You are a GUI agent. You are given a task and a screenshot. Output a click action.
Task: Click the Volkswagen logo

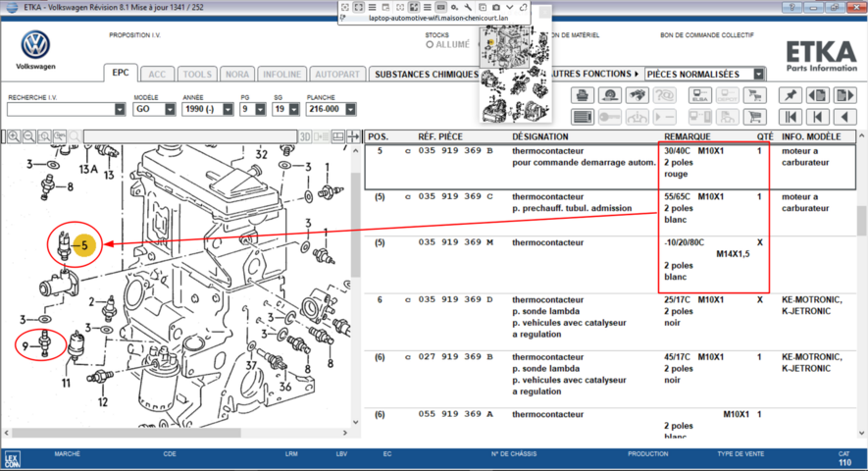tap(35, 45)
